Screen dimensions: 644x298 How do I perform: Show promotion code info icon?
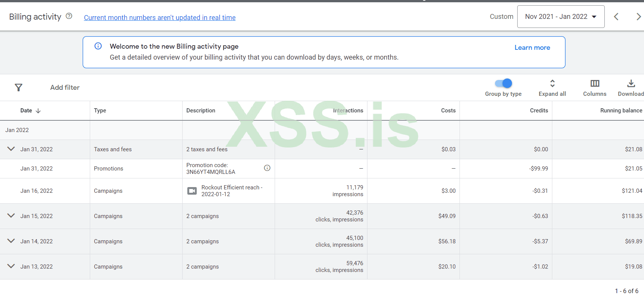click(x=267, y=168)
